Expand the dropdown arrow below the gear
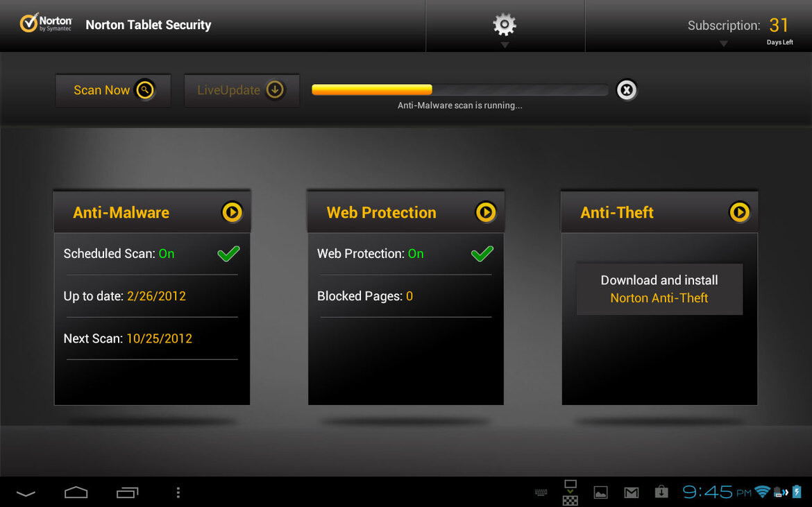This screenshot has width=812, height=507. click(x=505, y=45)
